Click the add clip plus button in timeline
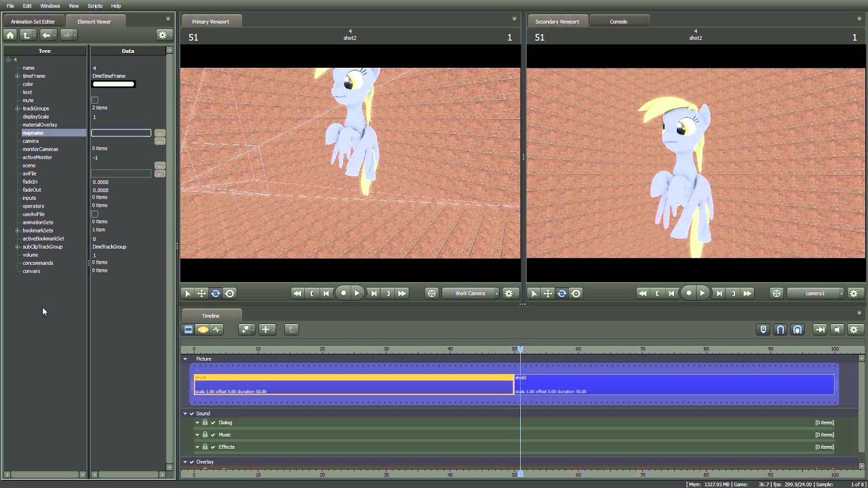This screenshot has height=488, width=868. coord(266,329)
